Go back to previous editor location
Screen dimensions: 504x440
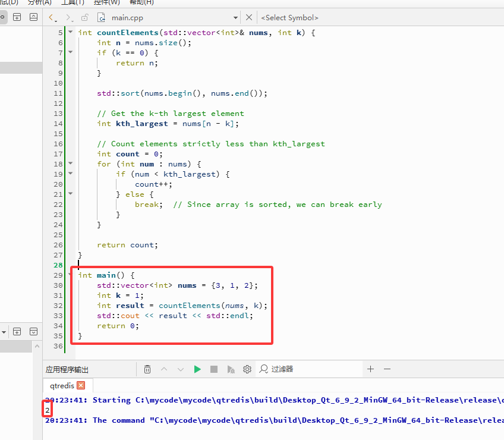click(x=51, y=17)
